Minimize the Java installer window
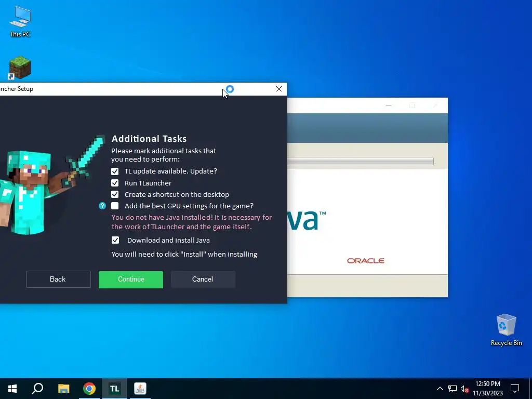This screenshot has height=399, width=532. tap(389, 105)
